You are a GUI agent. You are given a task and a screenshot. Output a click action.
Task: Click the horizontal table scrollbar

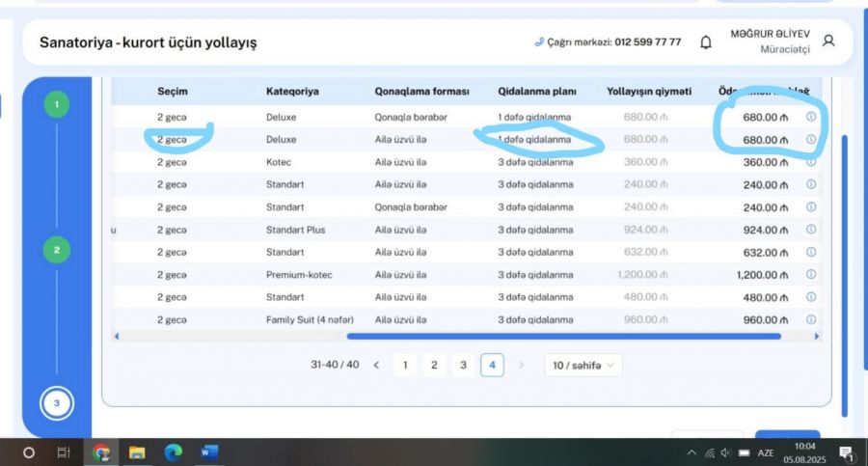pyautogui.click(x=563, y=336)
